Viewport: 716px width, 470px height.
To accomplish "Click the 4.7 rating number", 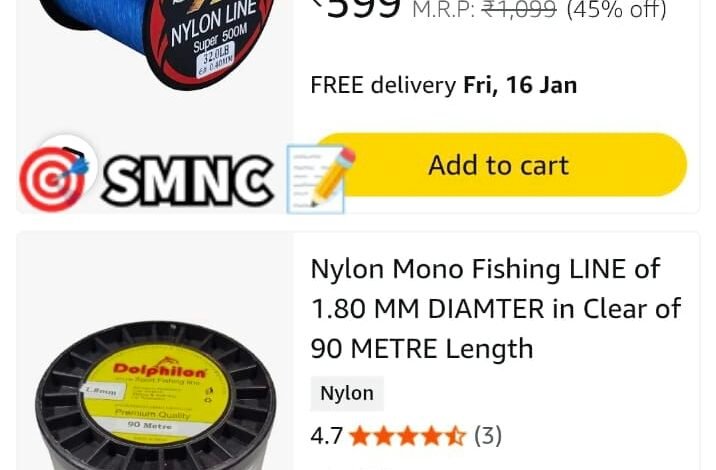I will coord(326,436).
